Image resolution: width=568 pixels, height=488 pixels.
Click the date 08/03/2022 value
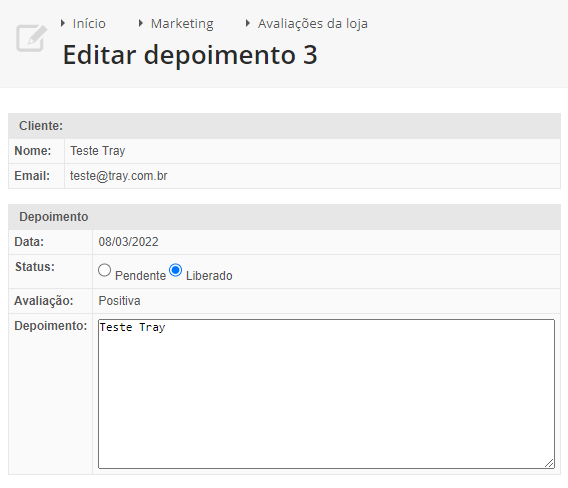128,242
